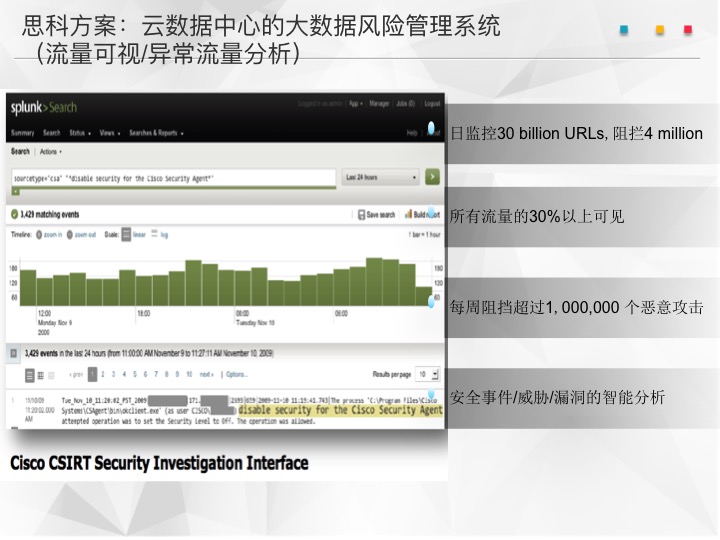Click the Help link
Screen dimensions: 720x540
coord(412,133)
